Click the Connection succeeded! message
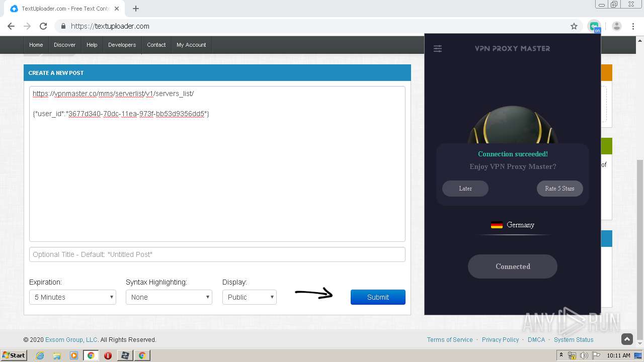644x362 pixels. [513, 154]
